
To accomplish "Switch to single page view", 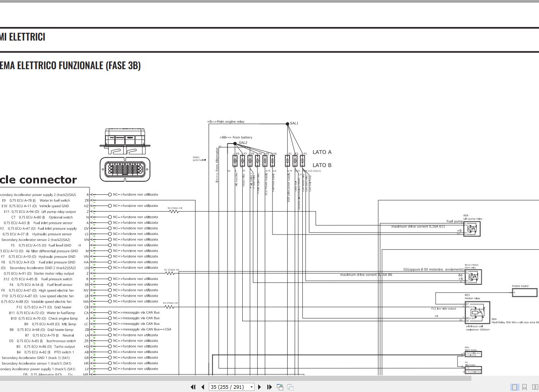I will pyautogui.click(x=514, y=387).
